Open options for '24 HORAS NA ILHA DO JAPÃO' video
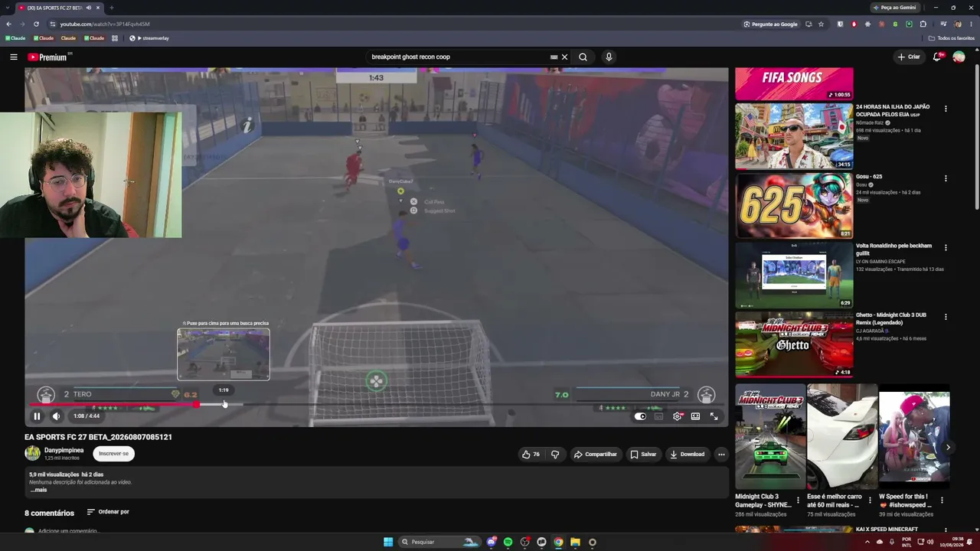This screenshot has width=980, height=551. click(x=946, y=109)
